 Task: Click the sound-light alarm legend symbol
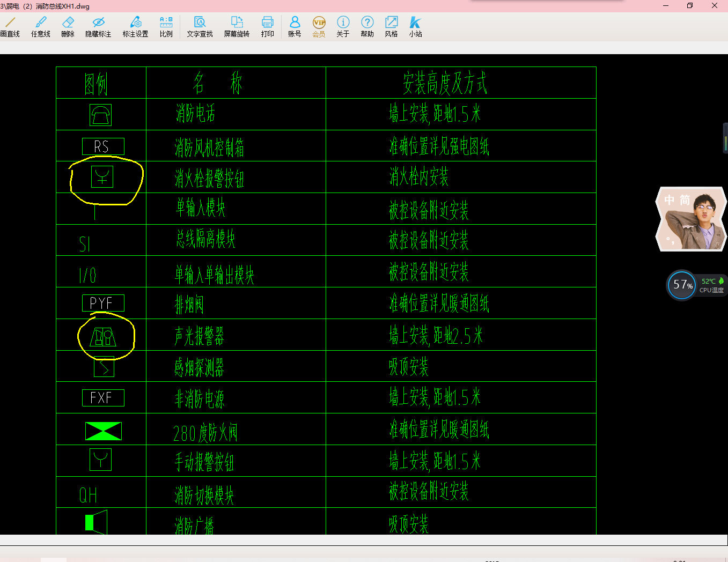[103, 337]
